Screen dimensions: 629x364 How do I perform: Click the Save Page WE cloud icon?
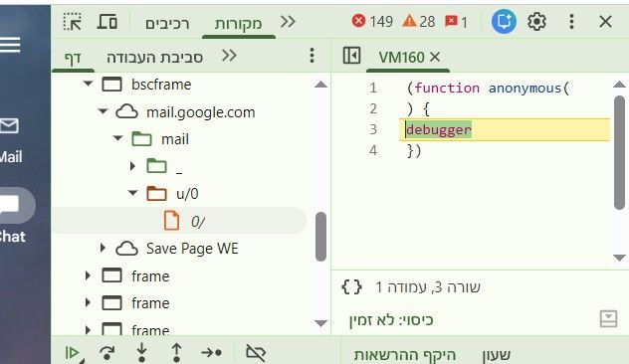126,249
